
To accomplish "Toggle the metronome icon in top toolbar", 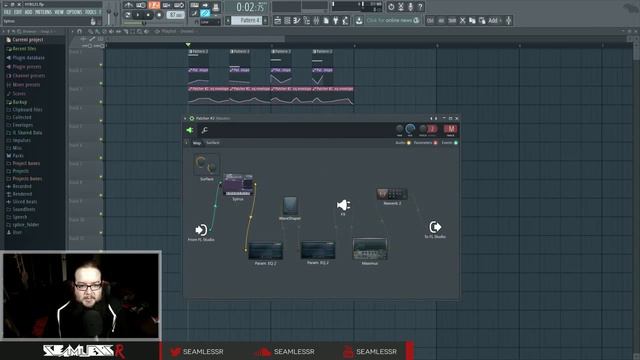I will (129, 5).
